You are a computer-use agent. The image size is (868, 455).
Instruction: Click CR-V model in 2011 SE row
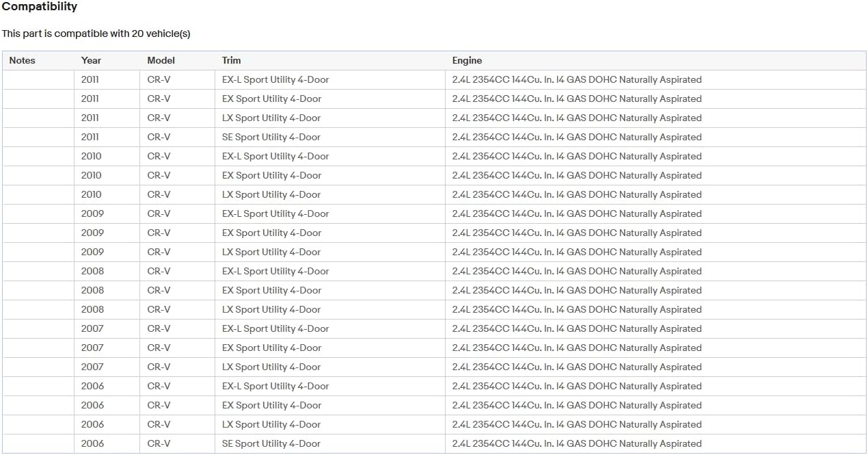[x=159, y=137]
